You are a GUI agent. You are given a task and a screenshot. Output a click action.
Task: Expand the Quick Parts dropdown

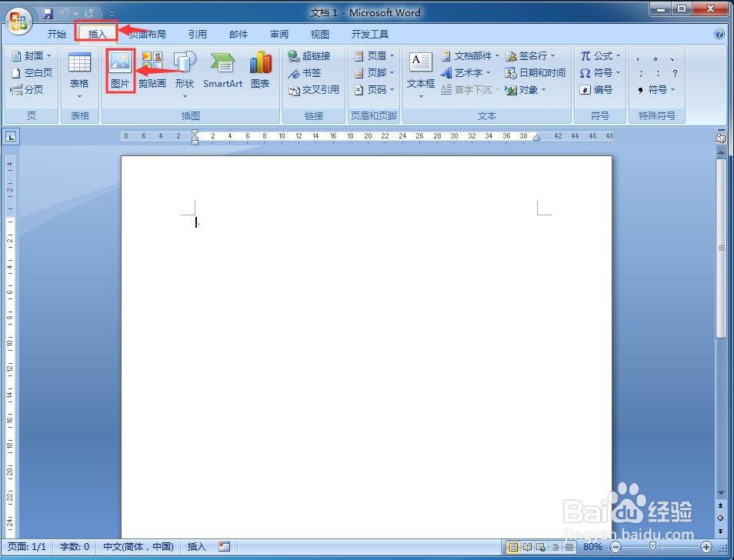pyautogui.click(x=497, y=56)
